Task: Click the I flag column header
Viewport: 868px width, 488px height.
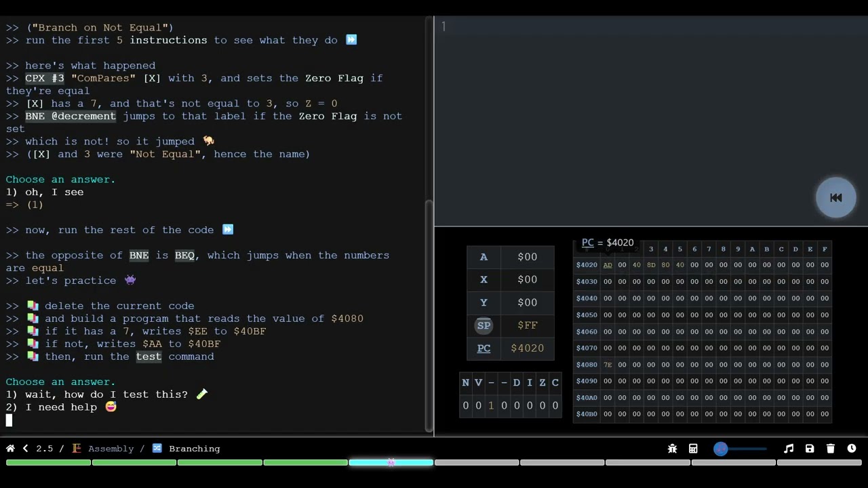Action: (529, 383)
